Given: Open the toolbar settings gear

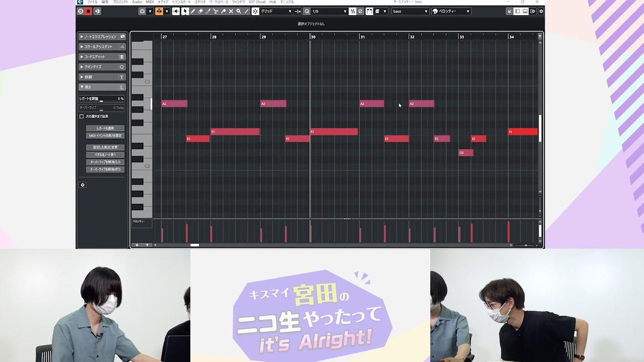Looking at the screenshot, I should [x=541, y=11].
